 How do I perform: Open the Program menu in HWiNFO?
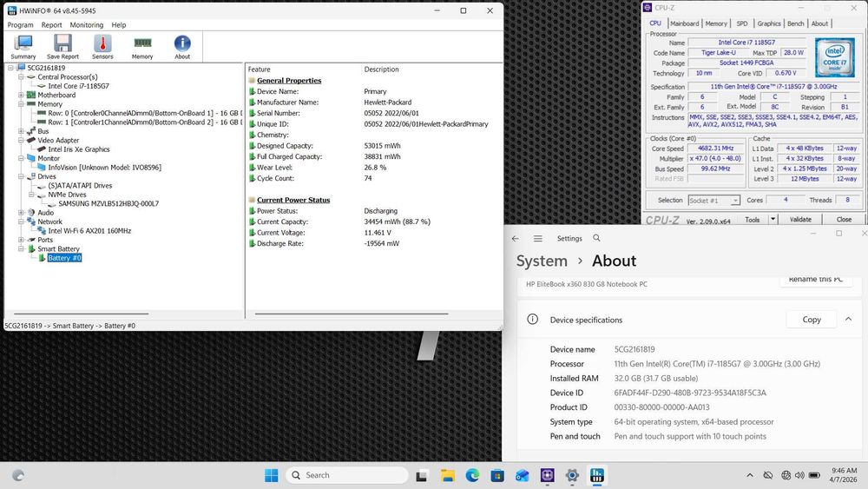point(21,25)
